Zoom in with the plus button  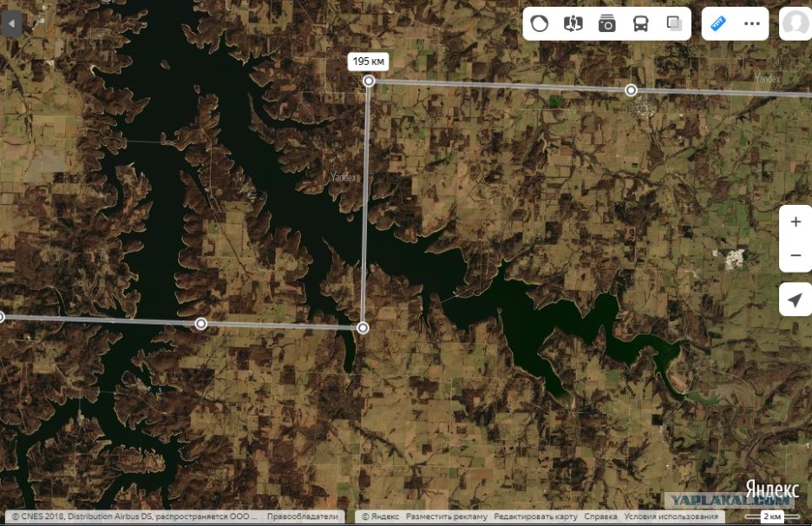coord(796,222)
